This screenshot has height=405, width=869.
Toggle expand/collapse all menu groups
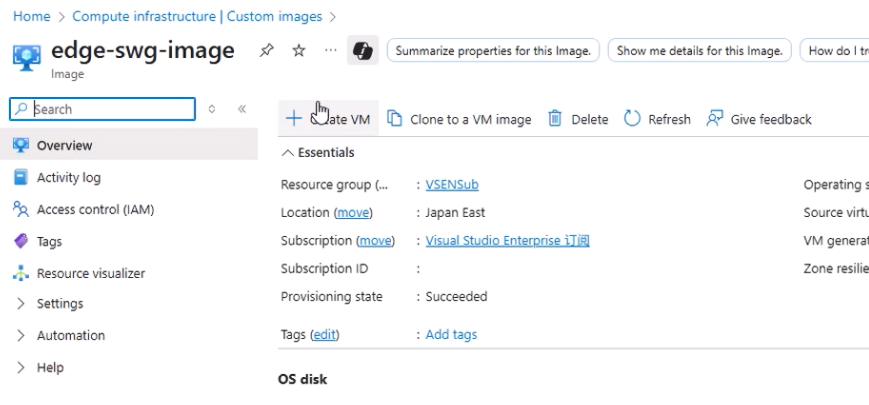coord(212,109)
